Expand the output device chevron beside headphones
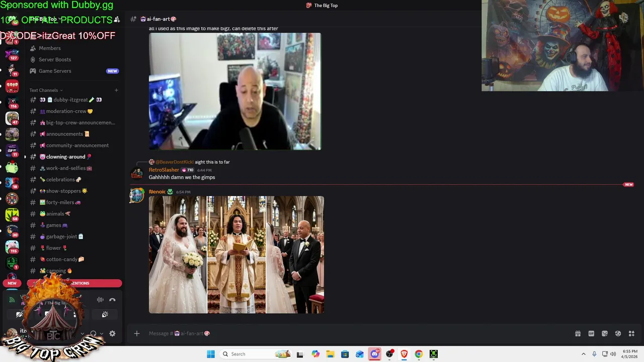The height and width of the screenshot is (362, 644). 102,333
